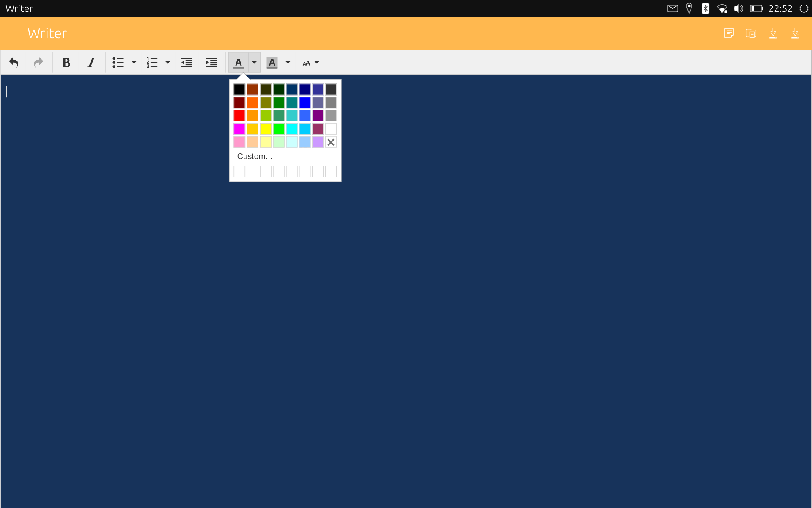This screenshot has width=812, height=508.
Task: Open background color dropdown arrow
Action: point(288,63)
